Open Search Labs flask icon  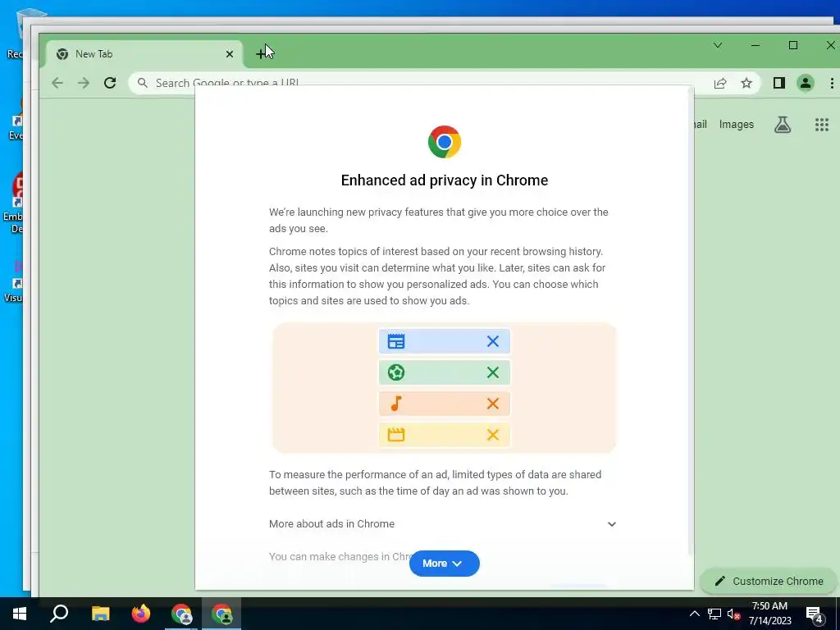(x=782, y=125)
